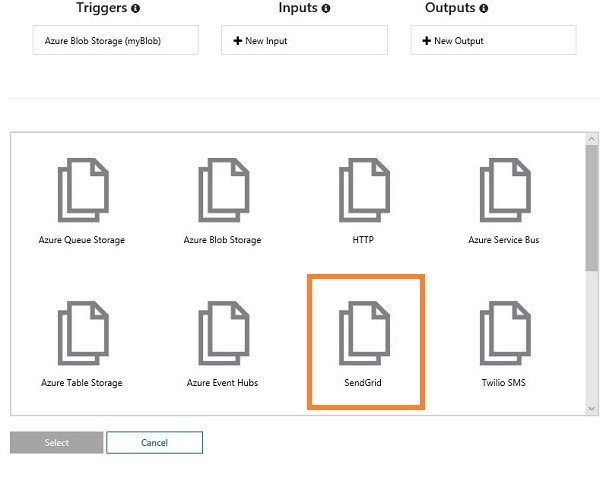600x490 pixels.
Task: Show info tooltip next to Inputs
Action: tap(325, 9)
